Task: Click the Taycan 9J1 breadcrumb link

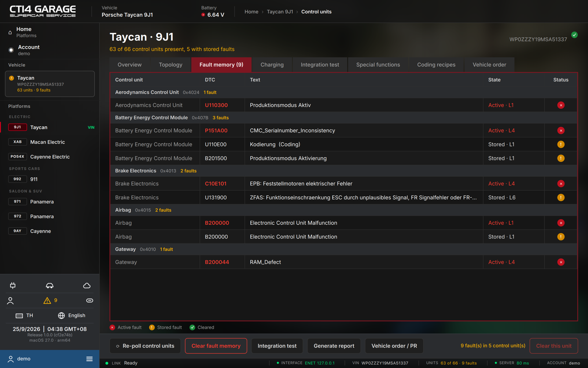Action: tap(280, 12)
